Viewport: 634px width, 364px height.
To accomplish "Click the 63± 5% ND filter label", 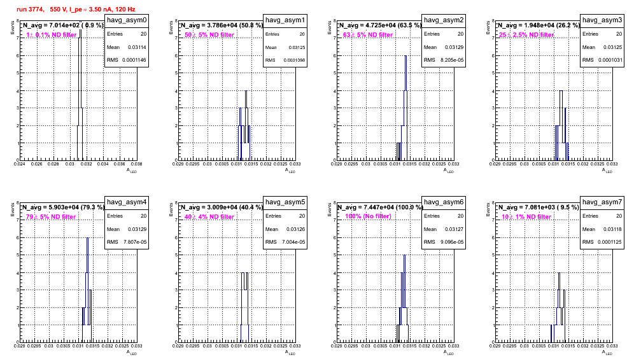I will (x=368, y=35).
